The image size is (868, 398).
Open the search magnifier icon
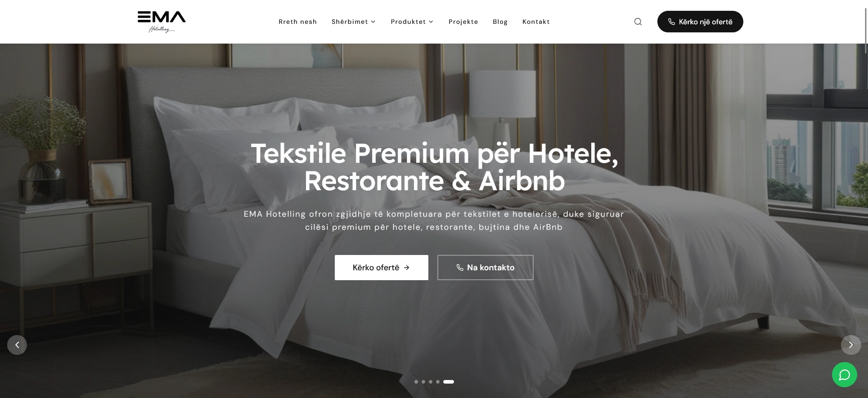638,22
